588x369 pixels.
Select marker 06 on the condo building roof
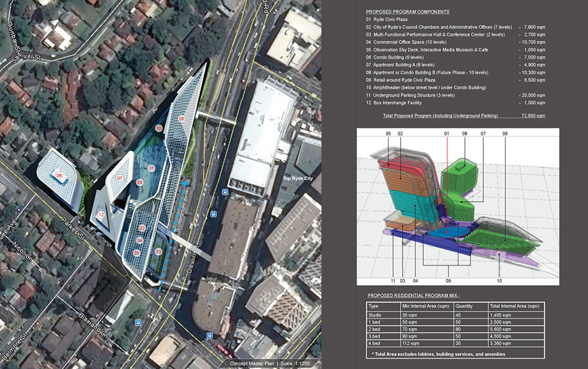coord(182,119)
